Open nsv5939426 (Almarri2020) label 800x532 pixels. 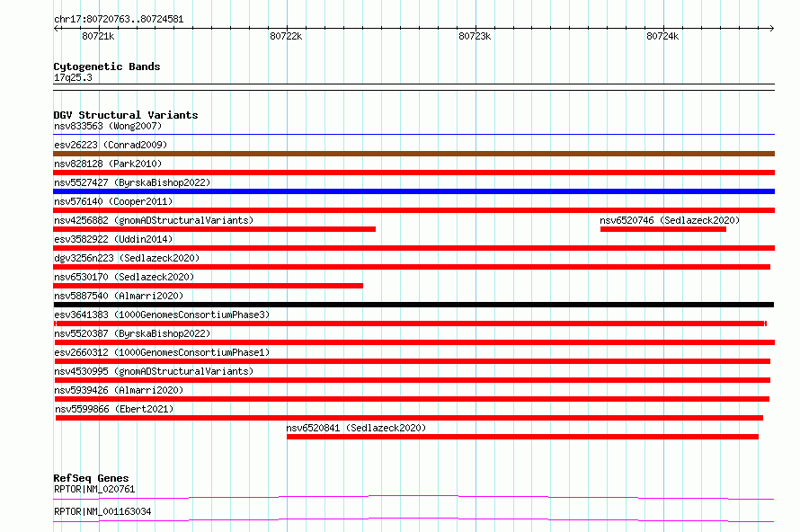pyautogui.click(x=119, y=390)
